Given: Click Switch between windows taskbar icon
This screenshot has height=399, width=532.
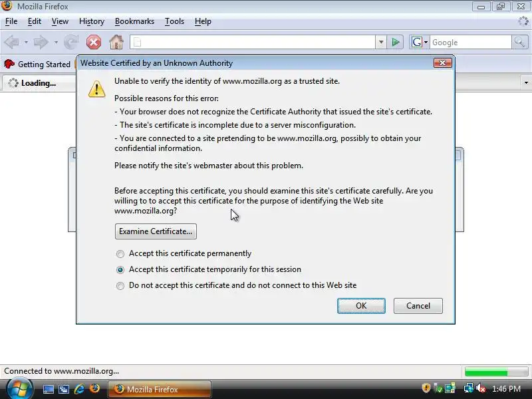Looking at the screenshot, I should [x=64, y=389].
